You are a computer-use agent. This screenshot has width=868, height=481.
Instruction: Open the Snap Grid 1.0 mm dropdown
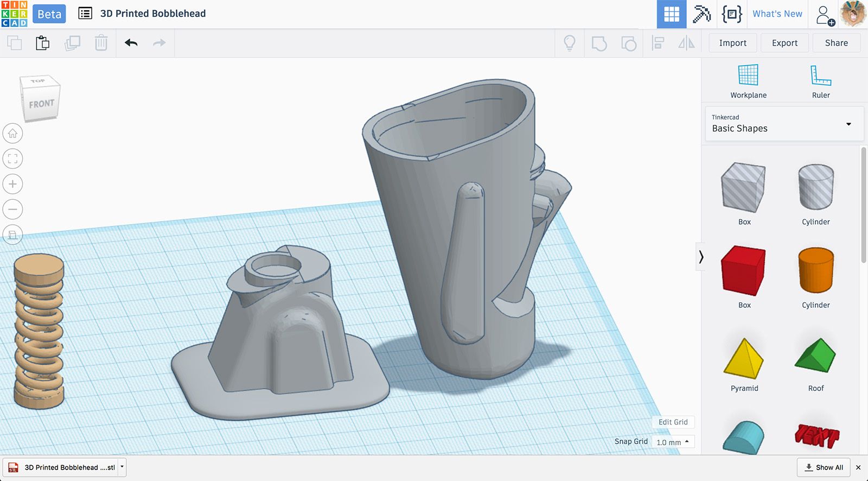click(673, 442)
